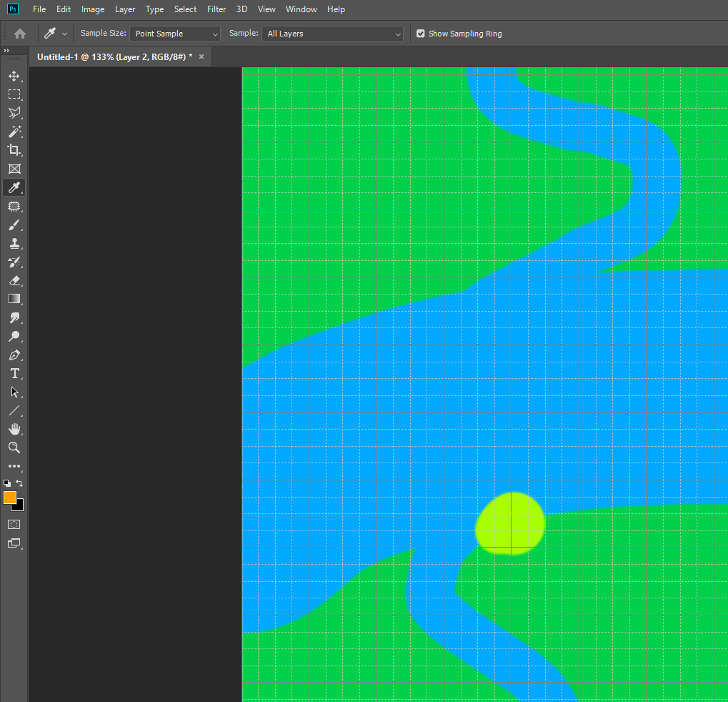Select the Move tool

(x=14, y=76)
